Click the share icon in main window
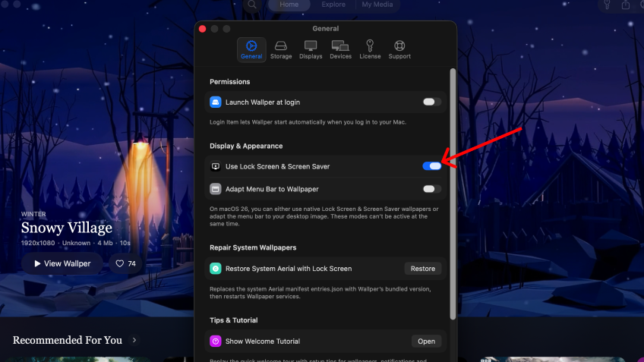This screenshot has height=362, width=644. pyautogui.click(x=625, y=5)
